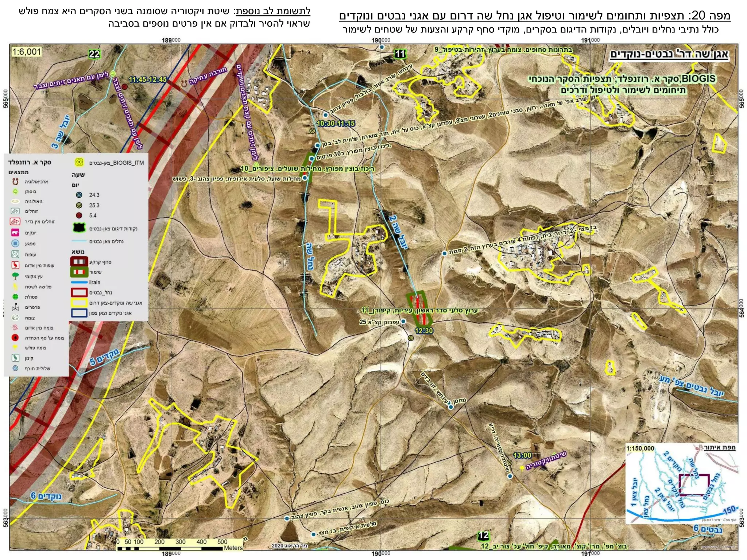This screenshot has width=747, height=560.
Task: Click the blue northern basins boundary swatch
Action: (x=79, y=313)
